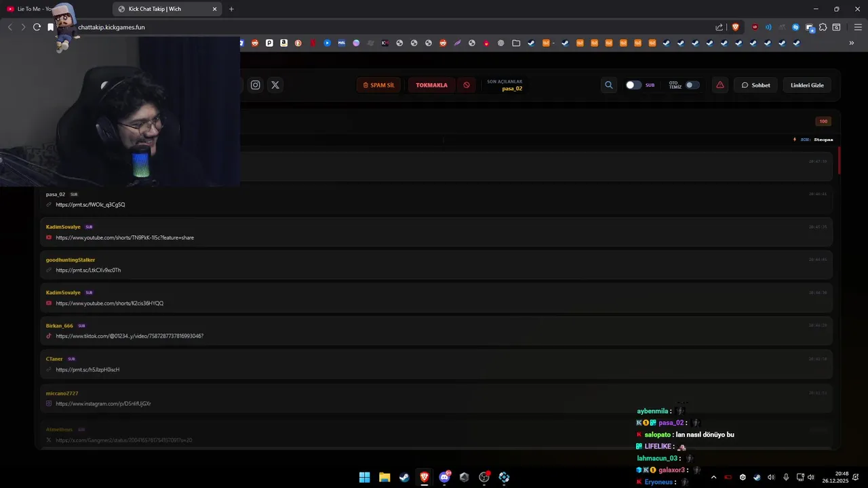Open a new browser tab

pyautogui.click(x=231, y=9)
